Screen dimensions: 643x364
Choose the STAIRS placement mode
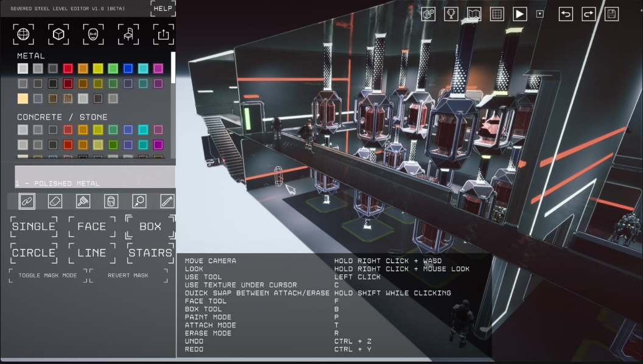tap(150, 253)
